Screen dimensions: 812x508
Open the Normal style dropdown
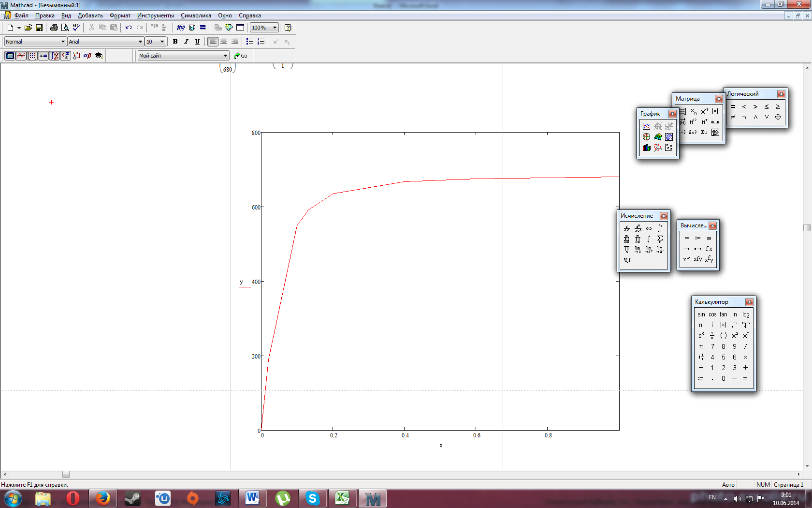(63, 42)
